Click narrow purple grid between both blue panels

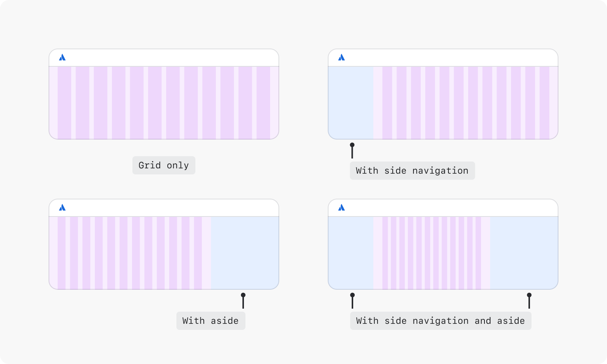point(432,253)
